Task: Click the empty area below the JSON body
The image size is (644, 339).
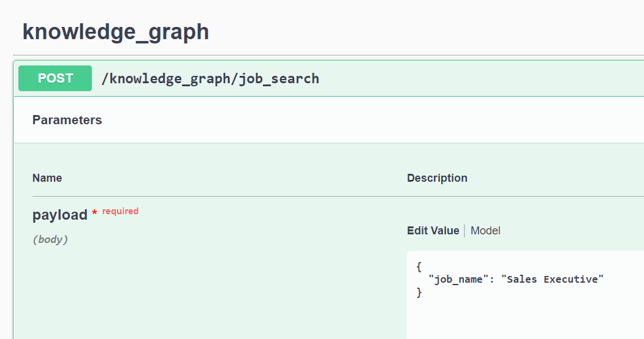Action: pyautogui.click(x=521, y=318)
